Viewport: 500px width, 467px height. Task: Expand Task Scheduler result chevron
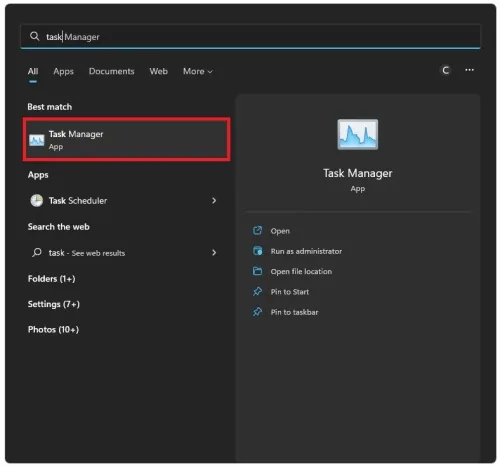pyautogui.click(x=214, y=200)
